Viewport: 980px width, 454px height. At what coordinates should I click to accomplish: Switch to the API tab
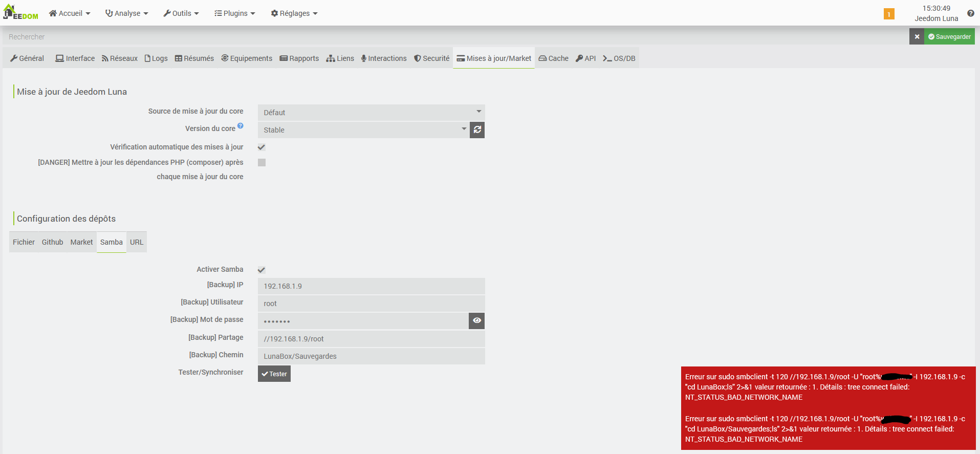pos(586,58)
